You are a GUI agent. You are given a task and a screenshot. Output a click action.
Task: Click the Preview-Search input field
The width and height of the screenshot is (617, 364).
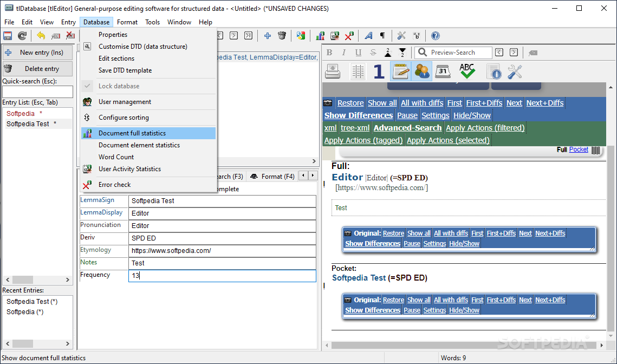(453, 53)
